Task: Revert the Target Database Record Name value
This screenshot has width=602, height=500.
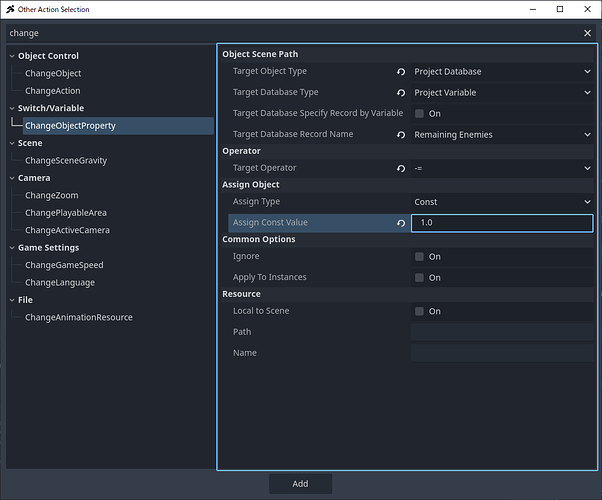Action: [x=401, y=135]
